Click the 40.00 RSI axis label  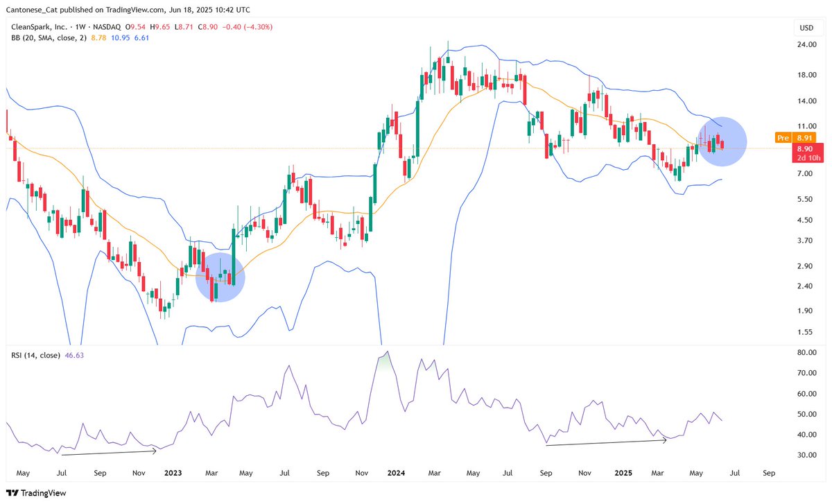806,435
